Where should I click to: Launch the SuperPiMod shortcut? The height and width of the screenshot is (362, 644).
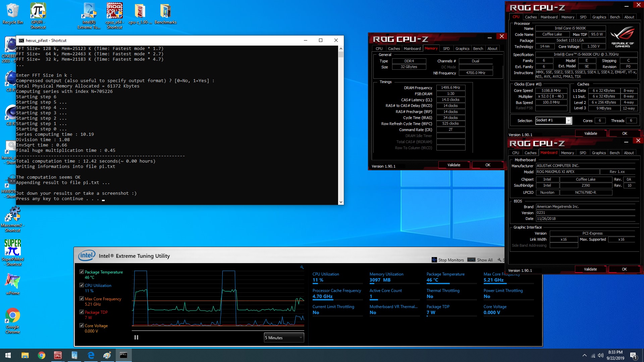coord(12,253)
